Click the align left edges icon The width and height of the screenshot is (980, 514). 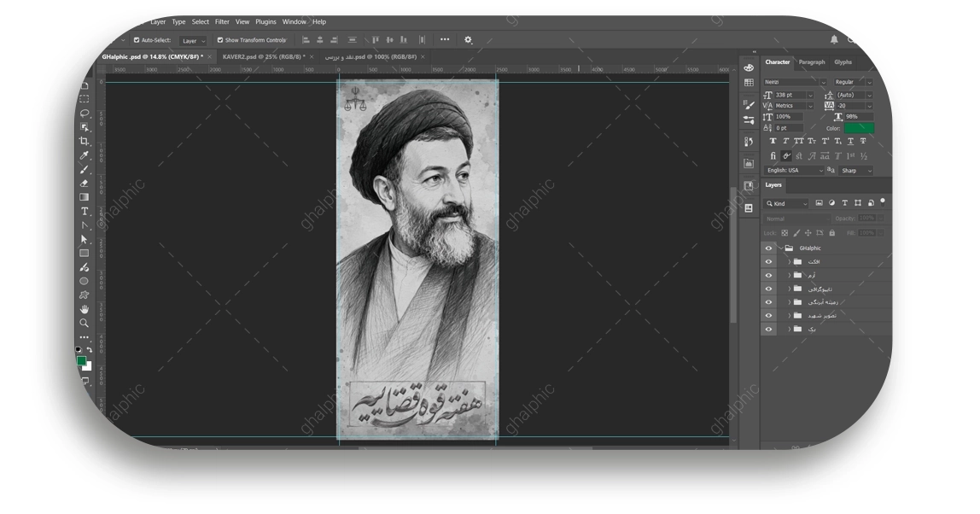tap(306, 39)
